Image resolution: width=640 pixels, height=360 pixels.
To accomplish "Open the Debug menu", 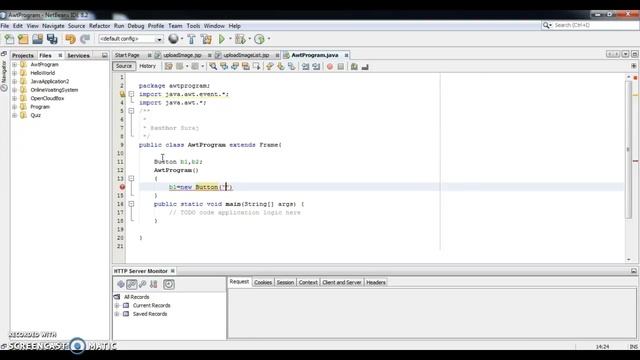I will tap(136, 26).
